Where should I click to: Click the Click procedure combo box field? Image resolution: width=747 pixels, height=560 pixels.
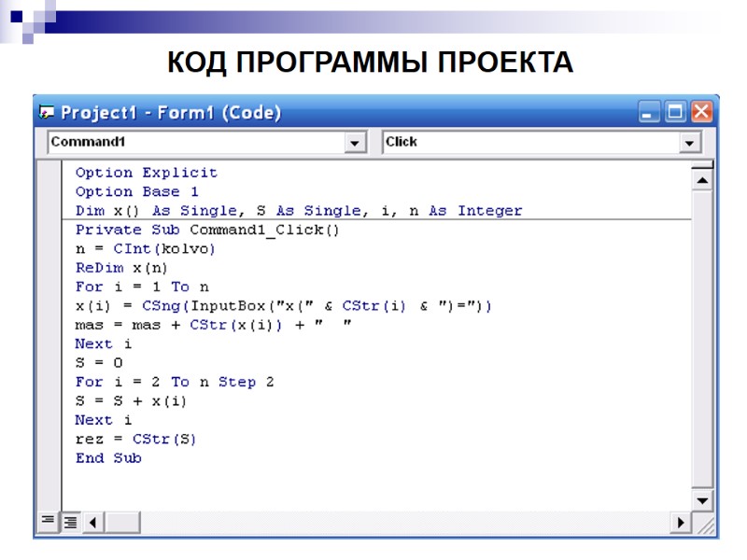click(x=542, y=143)
